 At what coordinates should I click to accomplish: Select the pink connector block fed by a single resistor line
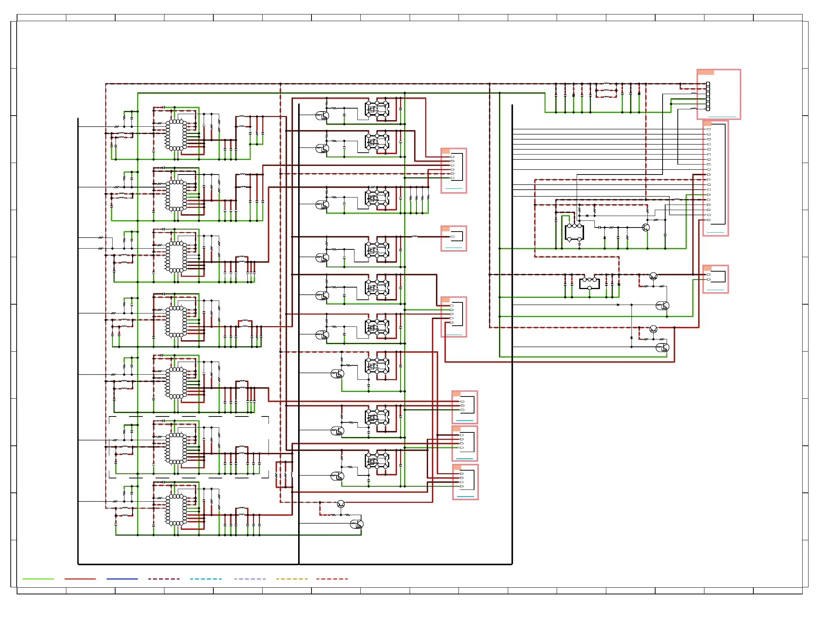[454, 238]
